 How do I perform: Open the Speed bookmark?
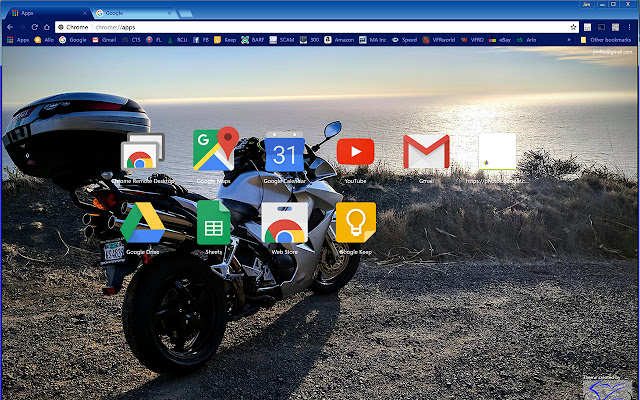[x=404, y=40]
